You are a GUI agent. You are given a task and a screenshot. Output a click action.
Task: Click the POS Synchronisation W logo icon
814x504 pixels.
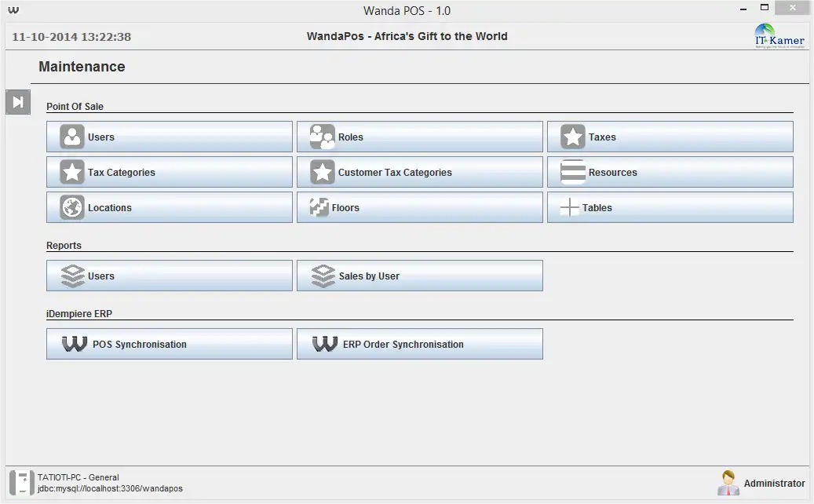(x=75, y=344)
